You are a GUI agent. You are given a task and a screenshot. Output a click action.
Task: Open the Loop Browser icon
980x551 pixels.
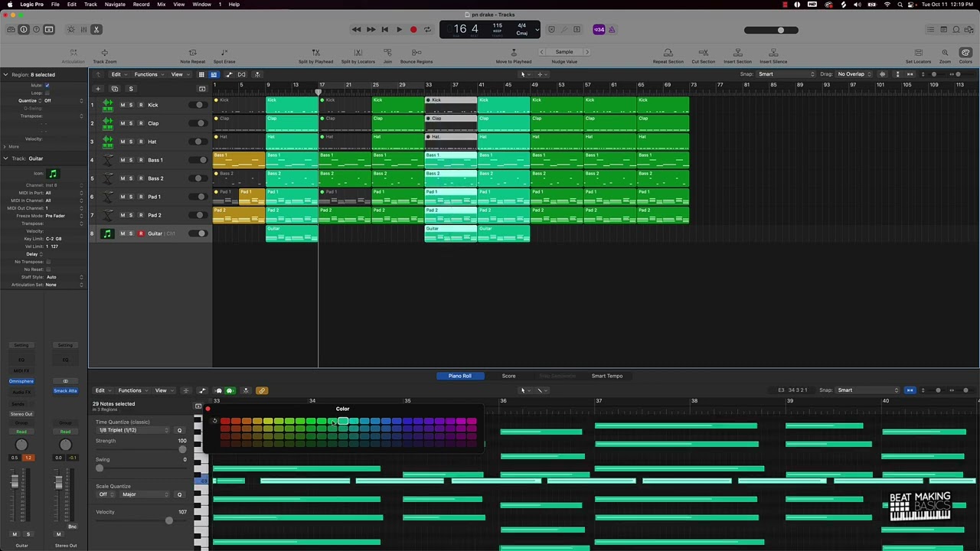tap(955, 30)
